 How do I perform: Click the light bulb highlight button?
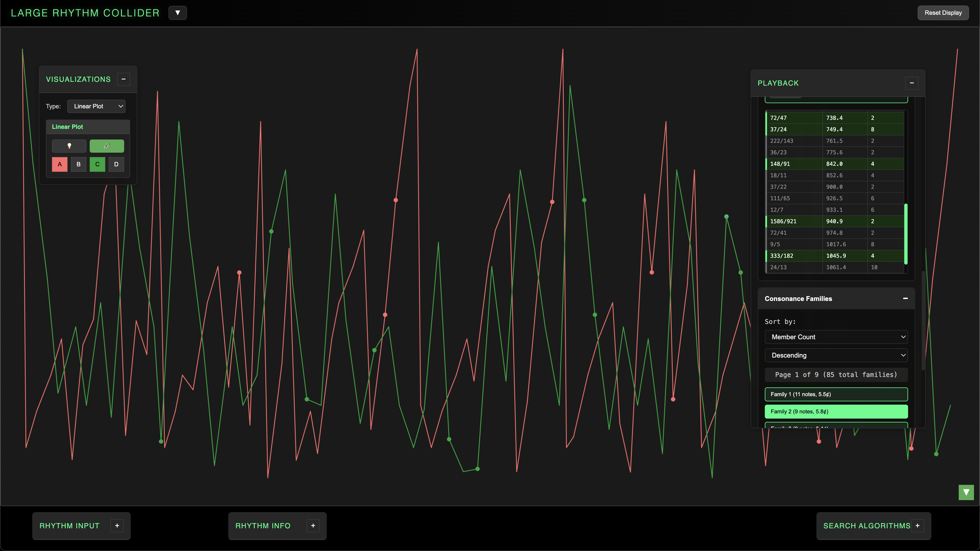[x=69, y=146]
